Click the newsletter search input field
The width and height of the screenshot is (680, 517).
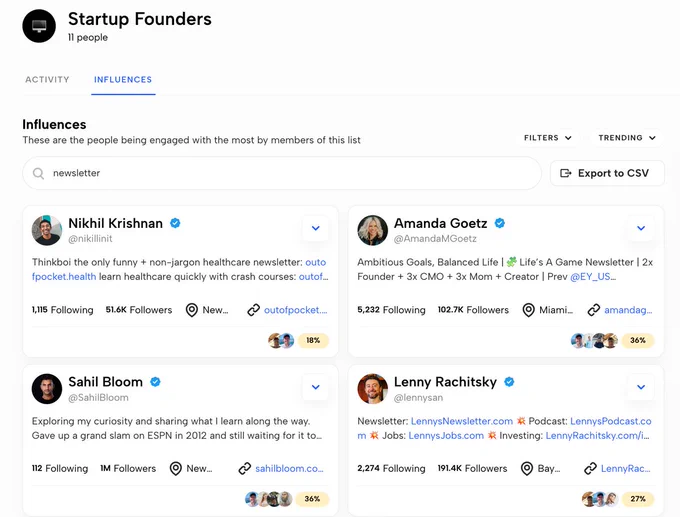[x=282, y=173]
